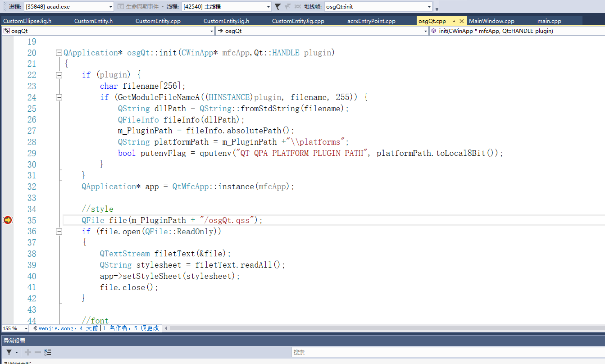
Task: Open the lifecycle events dropdown
Action: click(x=141, y=6)
